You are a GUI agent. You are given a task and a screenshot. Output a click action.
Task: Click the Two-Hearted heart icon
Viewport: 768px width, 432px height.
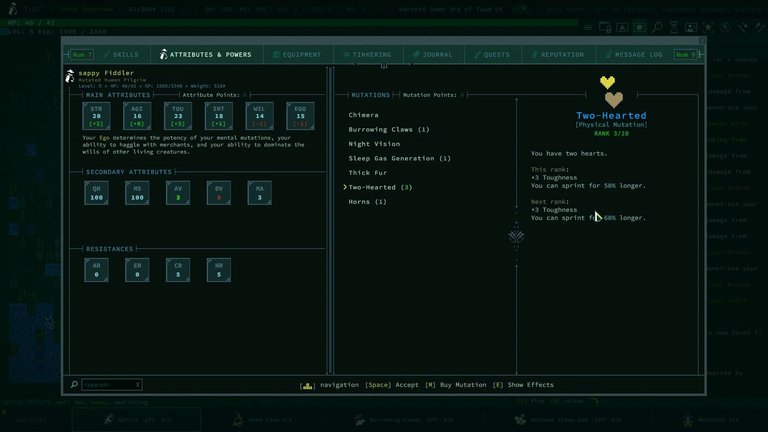613,91
